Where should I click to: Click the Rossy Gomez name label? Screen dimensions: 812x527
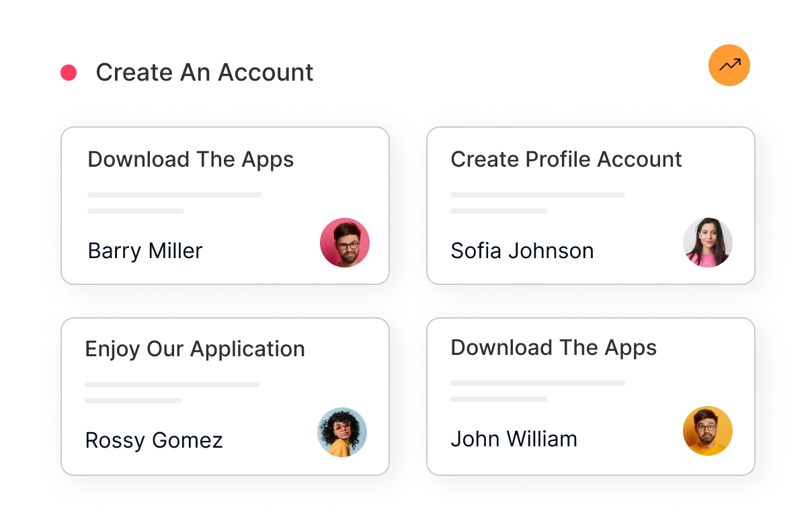154,440
